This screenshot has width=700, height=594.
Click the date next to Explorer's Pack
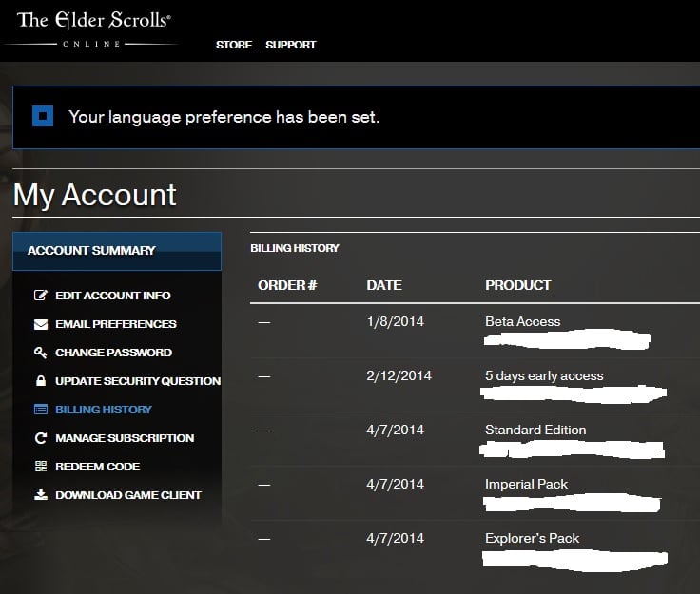[395, 538]
